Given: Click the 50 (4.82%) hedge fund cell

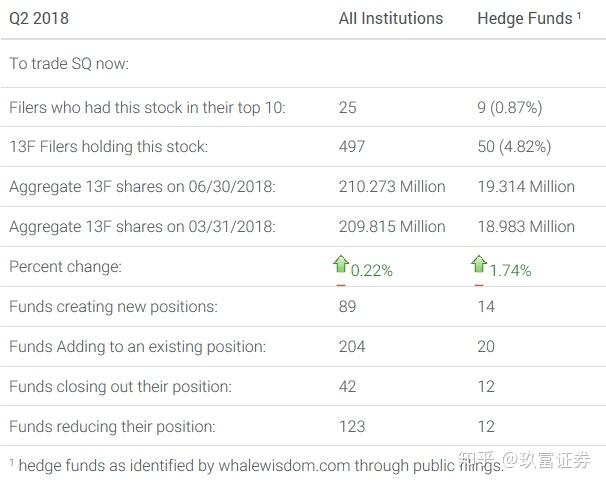Looking at the screenshot, I should 514,146.
